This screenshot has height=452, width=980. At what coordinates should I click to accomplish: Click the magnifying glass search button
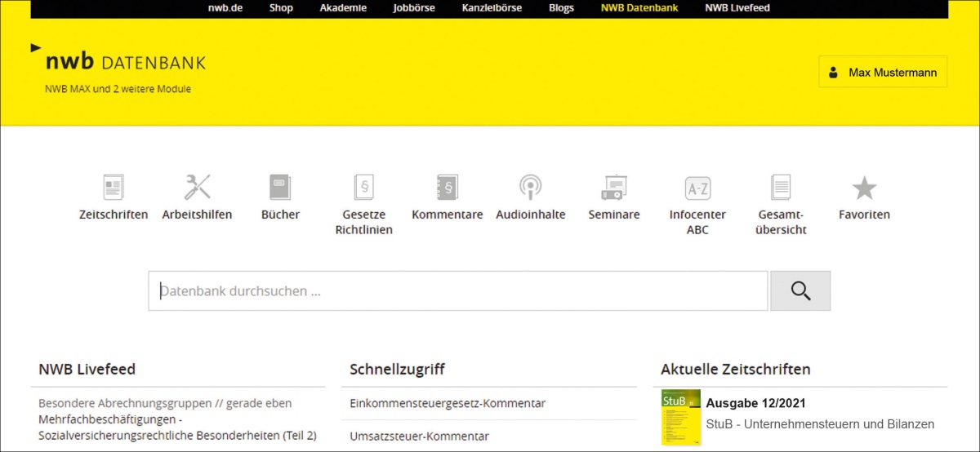coord(800,291)
